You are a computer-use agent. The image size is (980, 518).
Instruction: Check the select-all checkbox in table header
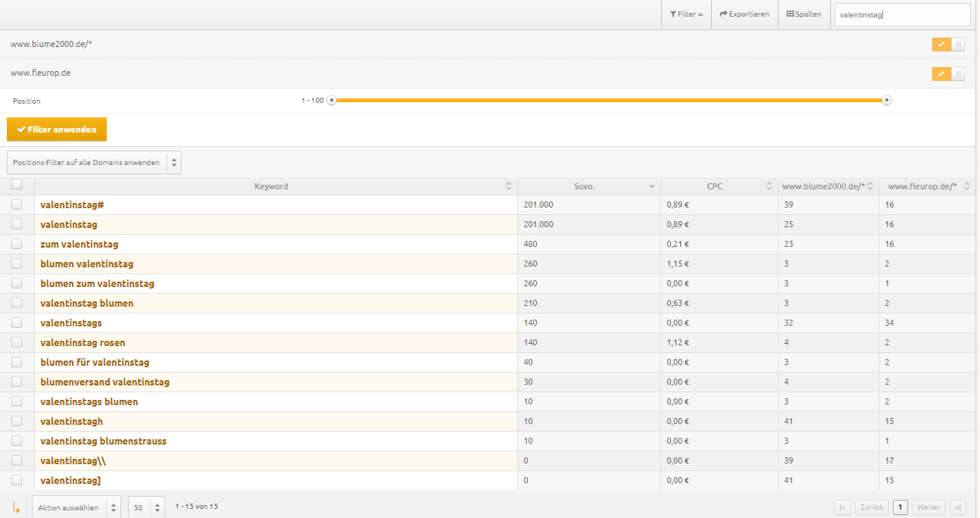17,184
